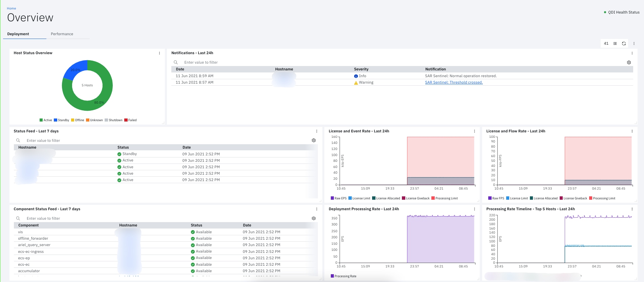This screenshot has height=282, width=644.
Task: Toggle Raw EPS legend in Event Rate chart
Action: (339, 198)
